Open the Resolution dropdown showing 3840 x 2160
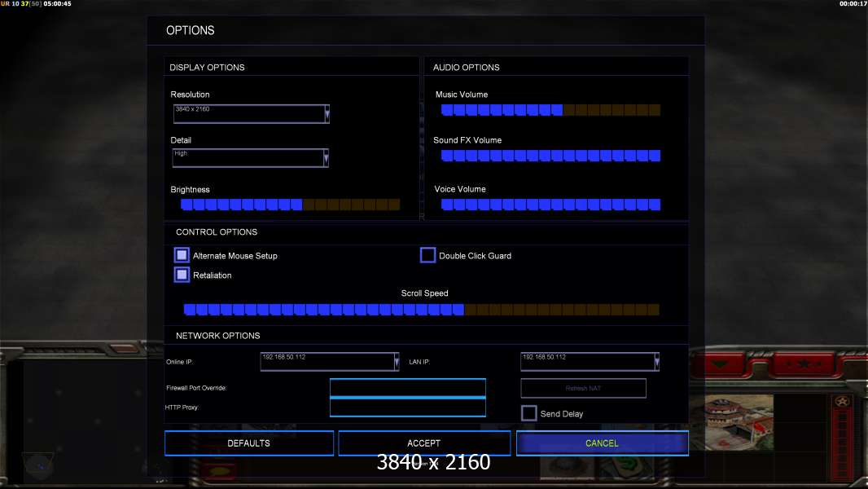868x489 pixels. click(x=252, y=113)
